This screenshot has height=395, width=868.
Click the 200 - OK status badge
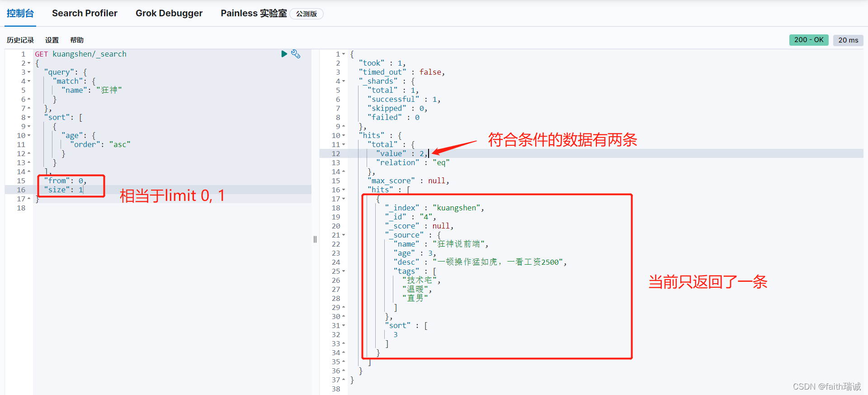(809, 40)
